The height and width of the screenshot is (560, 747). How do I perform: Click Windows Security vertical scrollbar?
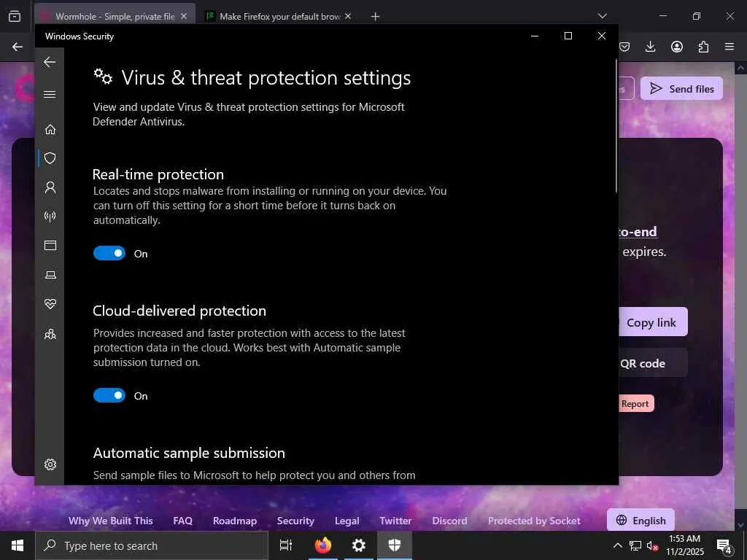point(616,126)
